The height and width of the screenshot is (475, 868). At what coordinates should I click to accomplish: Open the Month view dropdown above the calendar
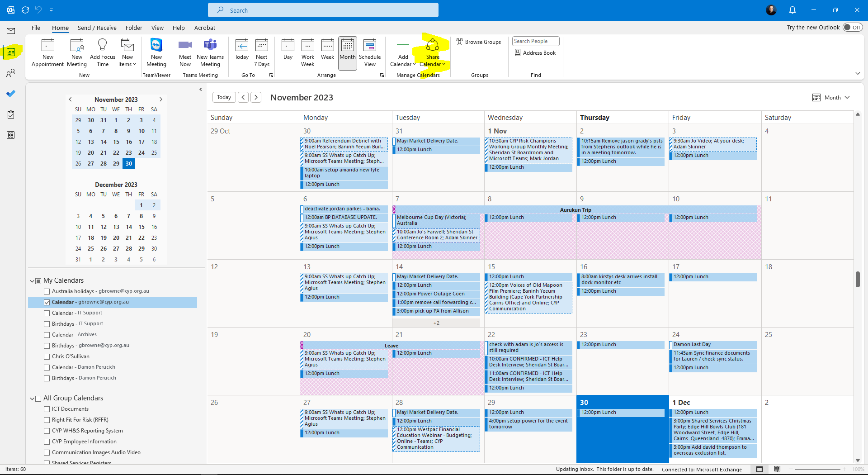(831, 97)
